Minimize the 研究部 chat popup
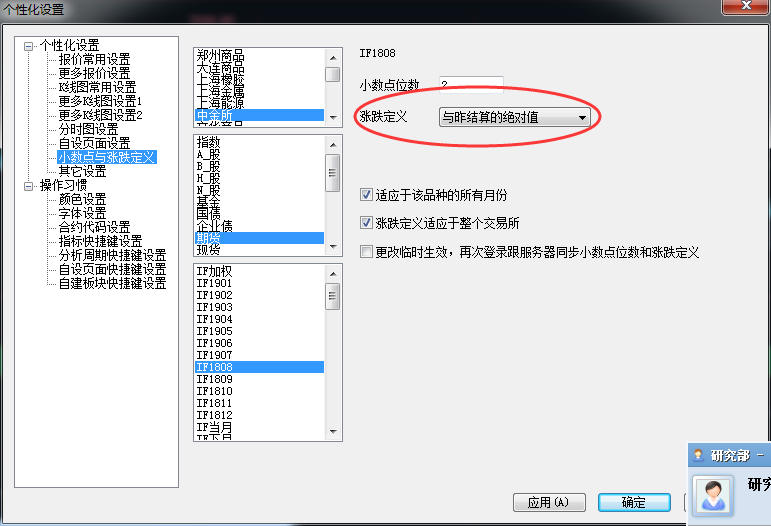The width and height of the screenshot is (771, 526). click(x=760, y=455)
